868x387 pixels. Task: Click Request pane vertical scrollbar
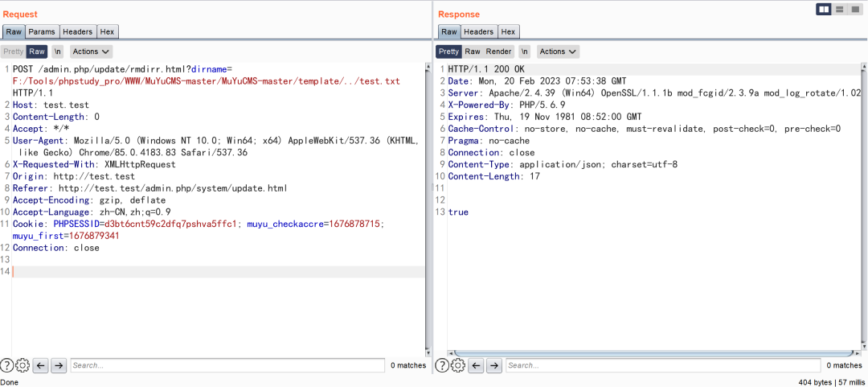(428, 209)
